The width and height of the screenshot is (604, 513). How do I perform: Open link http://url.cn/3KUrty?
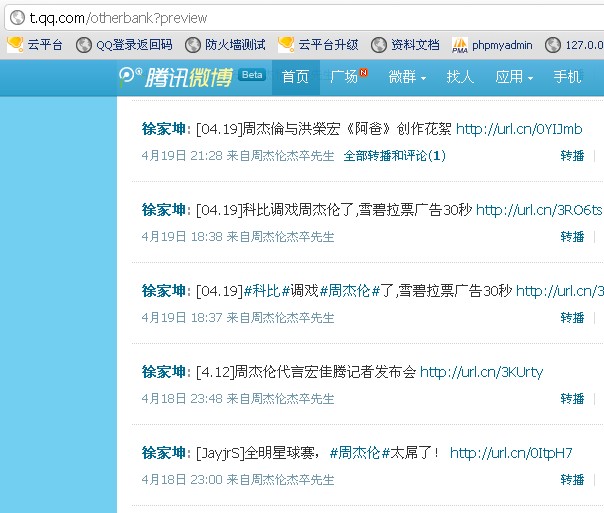coord(482,372)
